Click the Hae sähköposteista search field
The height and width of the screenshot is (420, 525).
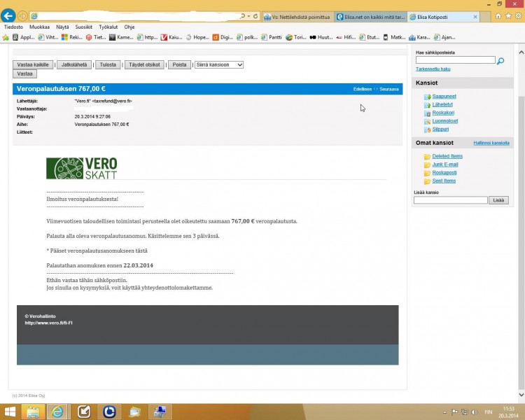click(455, 61)
